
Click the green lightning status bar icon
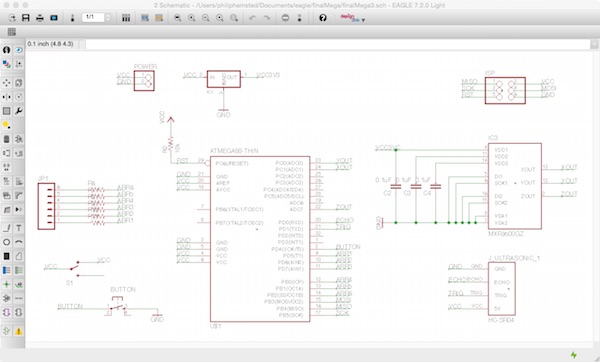click(x=574, y=355)
